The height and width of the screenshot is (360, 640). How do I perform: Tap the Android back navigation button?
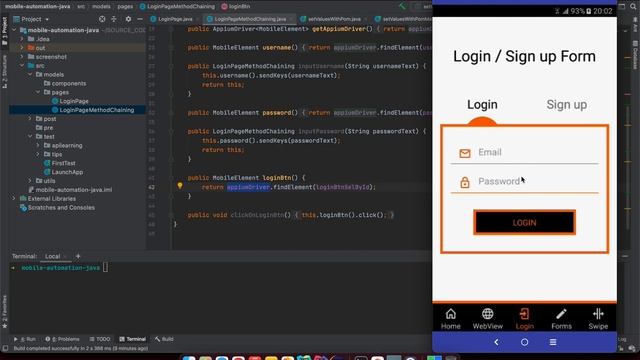coord(496,342)
